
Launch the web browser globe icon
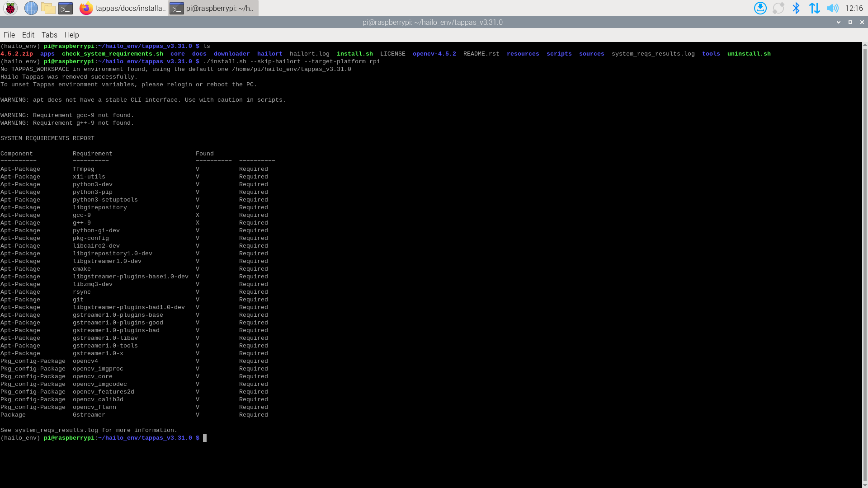31,8
